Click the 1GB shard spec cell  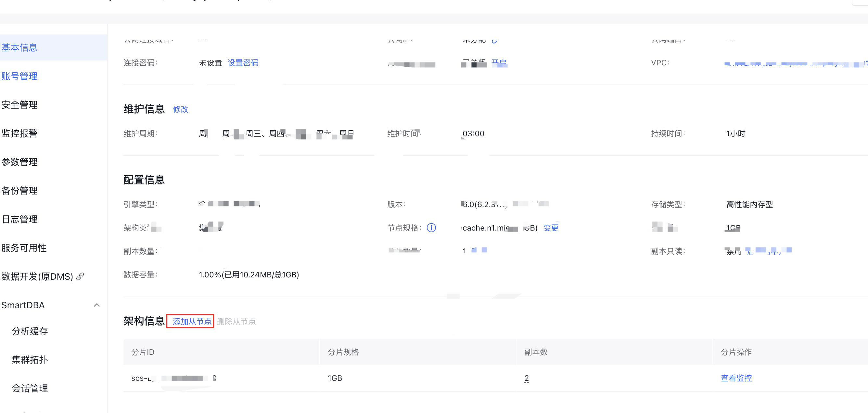335,378
